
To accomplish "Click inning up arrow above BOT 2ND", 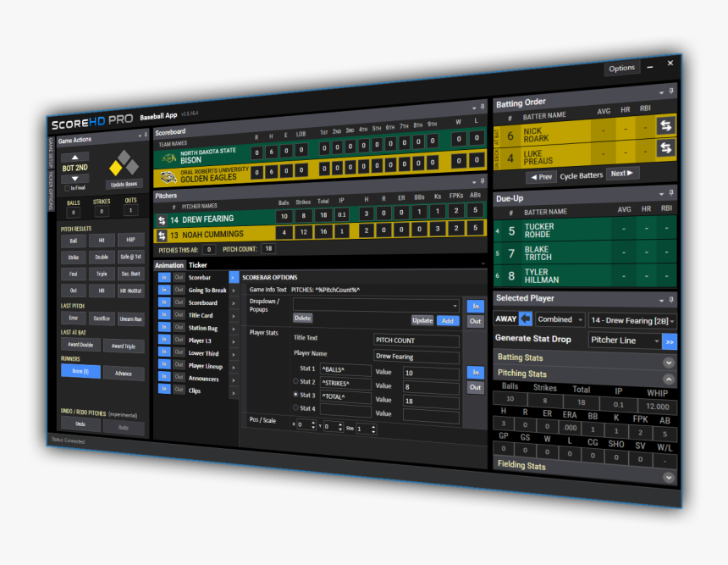I will click(74, 158).
